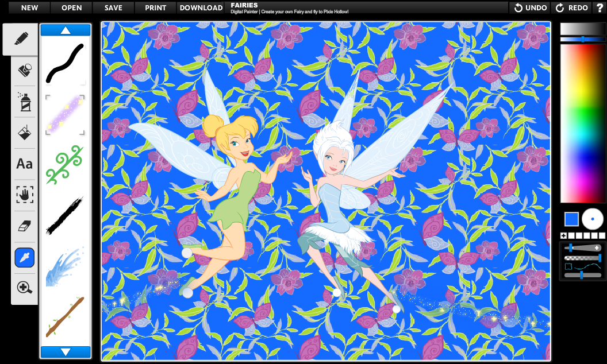This screenshot has width=607, height=364.
Task: Select the marker brush tool
Action: (21, 39)
